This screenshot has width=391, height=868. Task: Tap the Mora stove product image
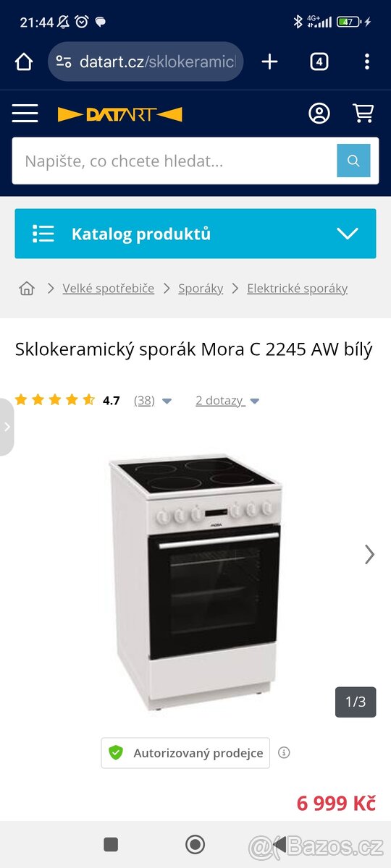(x=195, y=583)
